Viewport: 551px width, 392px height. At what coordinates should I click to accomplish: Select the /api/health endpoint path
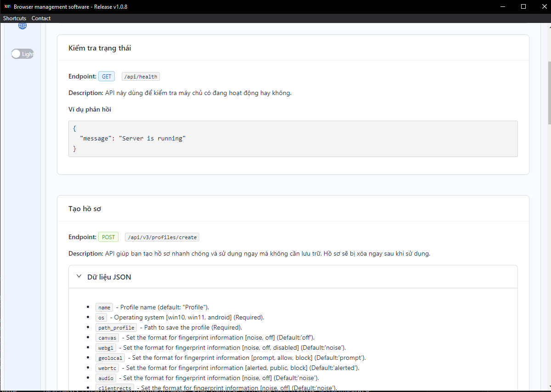click(x=141, y=77)
